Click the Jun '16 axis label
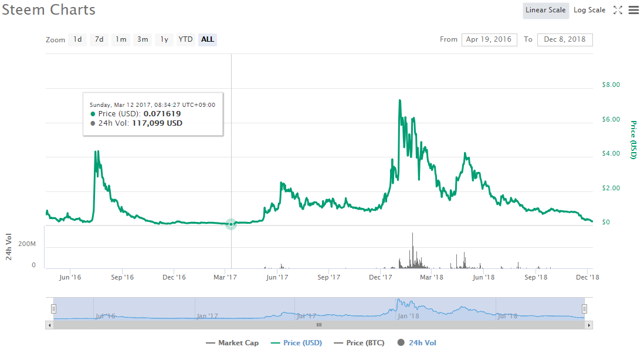644x350 pixels. coord(70,277)
